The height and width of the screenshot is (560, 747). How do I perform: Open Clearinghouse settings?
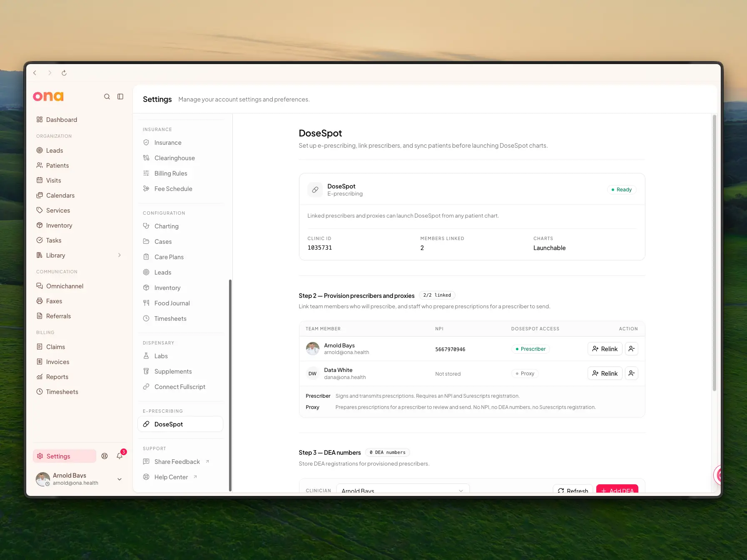pyautogui.click(x=180, y=158)
